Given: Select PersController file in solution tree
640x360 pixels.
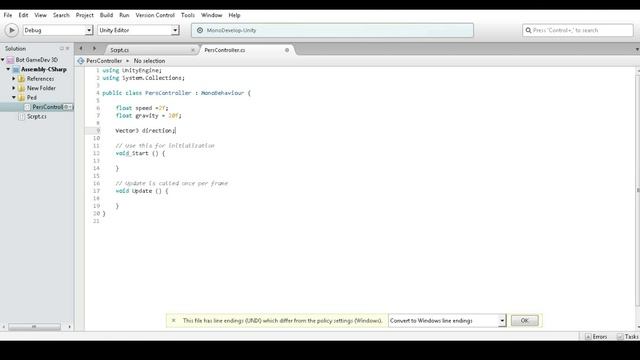Looking at the screenshot, I should [47, 107].
